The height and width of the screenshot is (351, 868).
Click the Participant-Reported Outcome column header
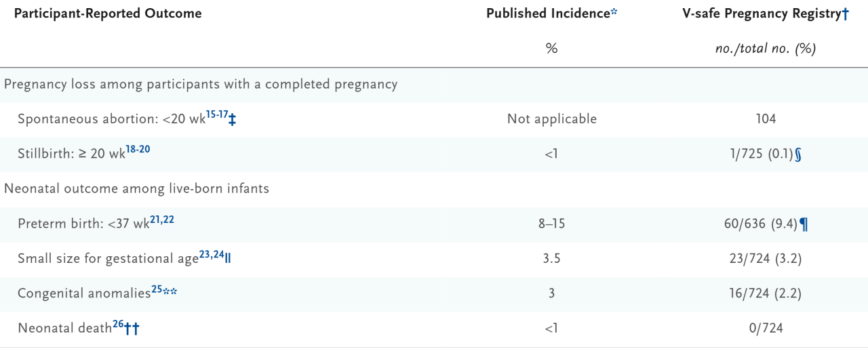coord(108,14)
